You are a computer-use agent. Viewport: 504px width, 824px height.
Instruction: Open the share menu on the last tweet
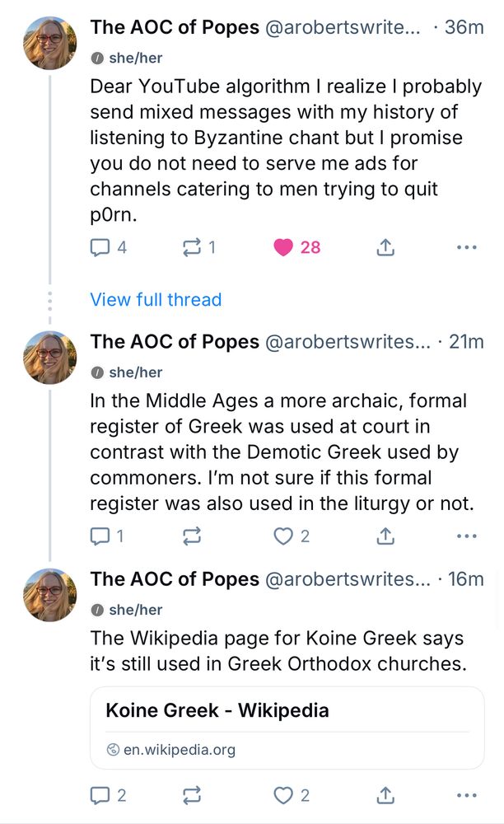[x=385, y=795]
